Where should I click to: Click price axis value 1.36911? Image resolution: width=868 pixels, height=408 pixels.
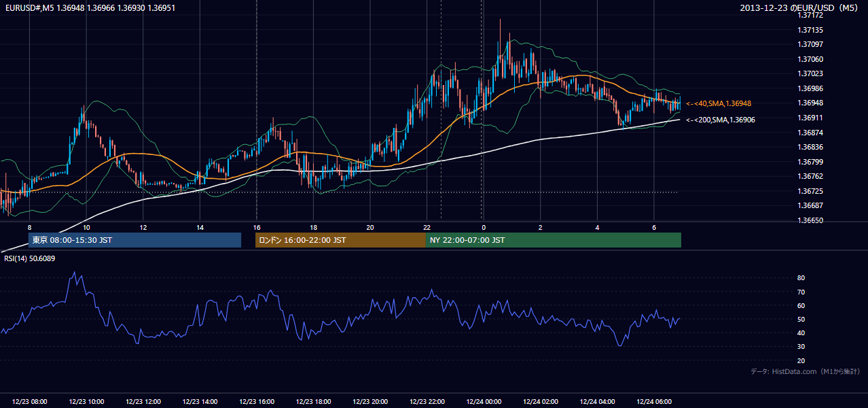pyautogui.click(x=810, y=118)
